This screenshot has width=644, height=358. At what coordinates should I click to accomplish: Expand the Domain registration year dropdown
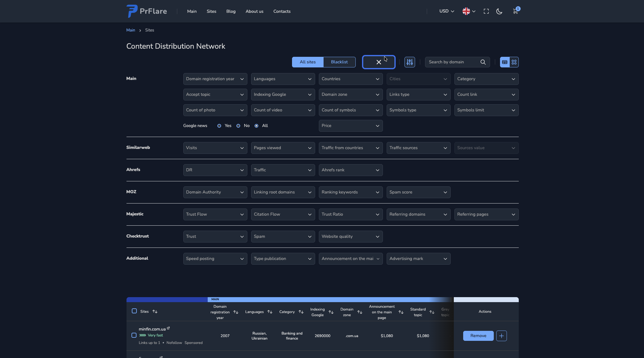(215, 79)
